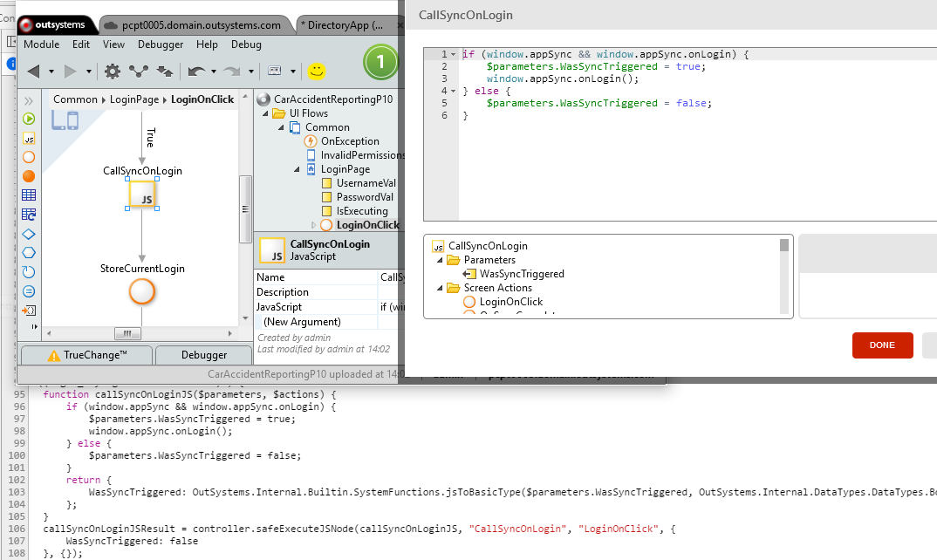The image size is (937, 560).
Task: Open the Module menu
Action: (x=42, y=44)
